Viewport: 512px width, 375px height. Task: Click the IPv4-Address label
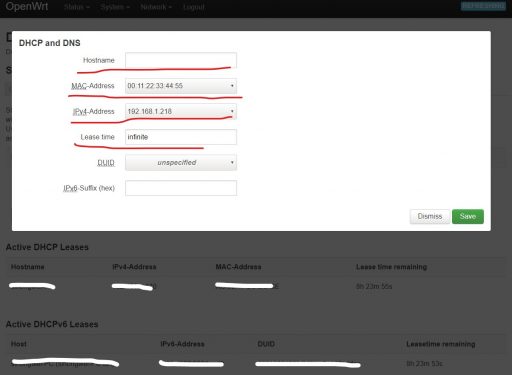point(94,112)
